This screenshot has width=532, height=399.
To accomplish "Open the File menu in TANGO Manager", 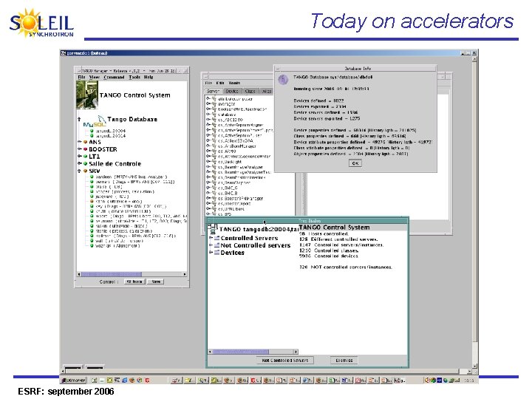I will point(81,78).
